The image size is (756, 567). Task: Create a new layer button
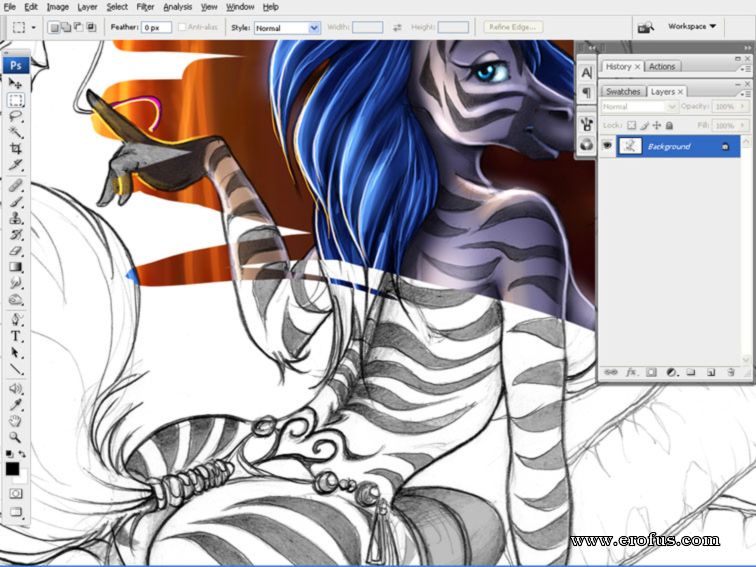pos(711,372)
